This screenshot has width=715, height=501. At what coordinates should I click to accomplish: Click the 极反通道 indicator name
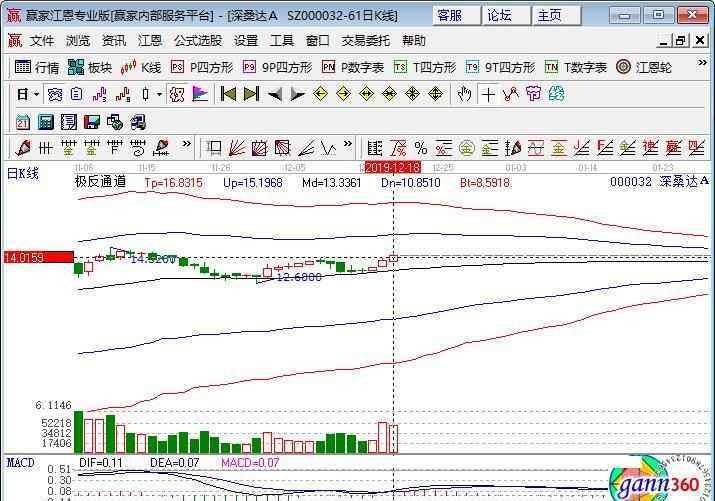point(100,181)
